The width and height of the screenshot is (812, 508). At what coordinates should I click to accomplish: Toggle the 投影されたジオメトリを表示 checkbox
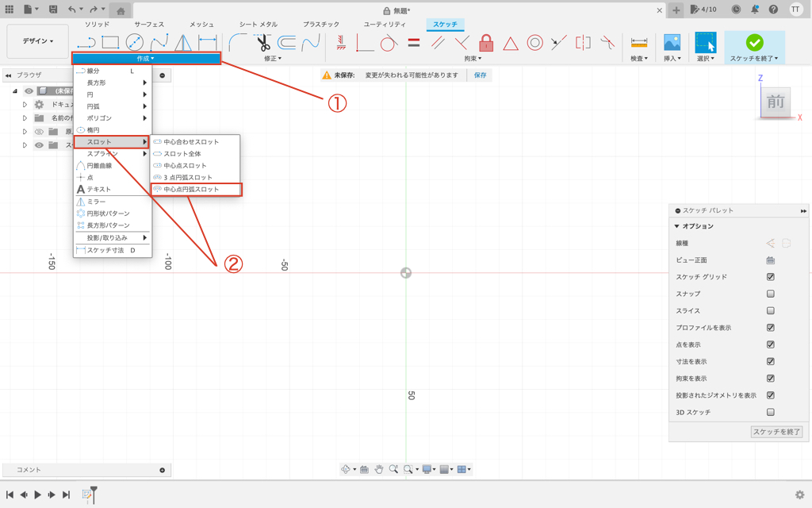tap(771, 395)
